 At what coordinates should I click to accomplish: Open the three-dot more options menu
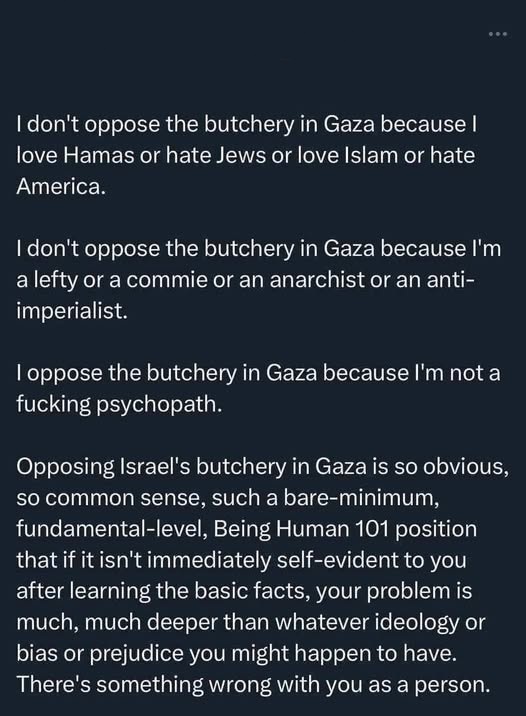498,34
